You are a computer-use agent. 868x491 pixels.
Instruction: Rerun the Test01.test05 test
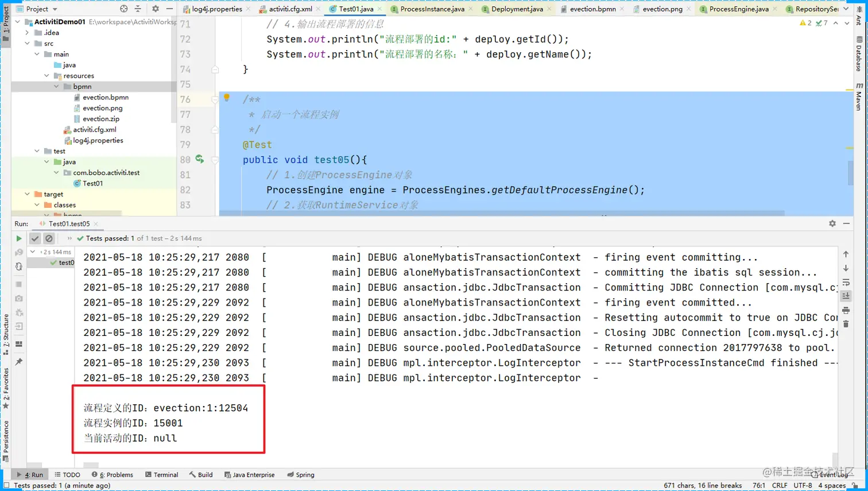tap(19, 238)
